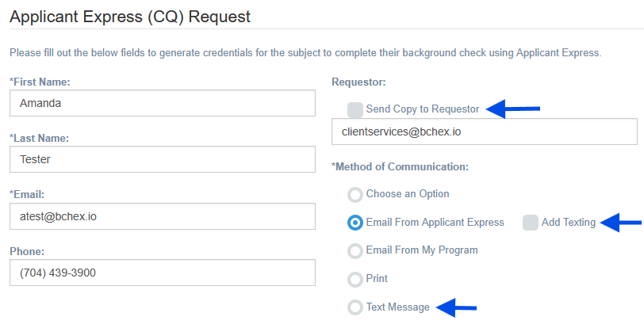Select Email From Applicant Express radio button
Viewport: 644px width, 328px height.
[x=355, y=223]
